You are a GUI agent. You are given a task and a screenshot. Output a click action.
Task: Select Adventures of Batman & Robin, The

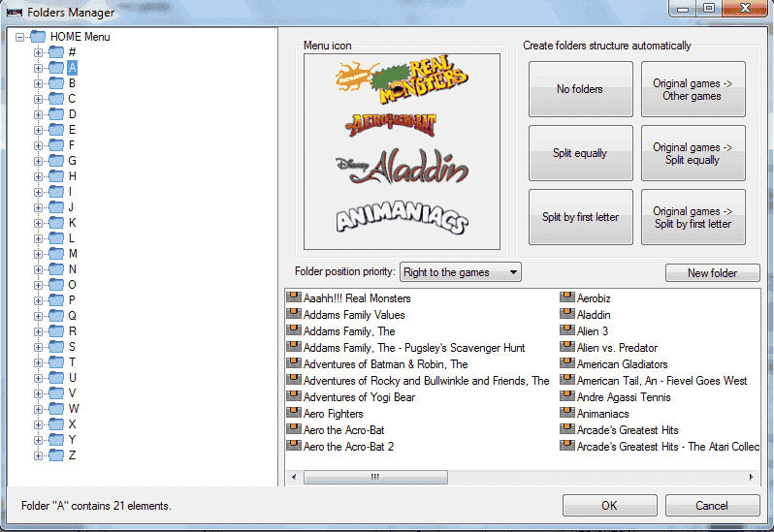click(x=385, y=363)
